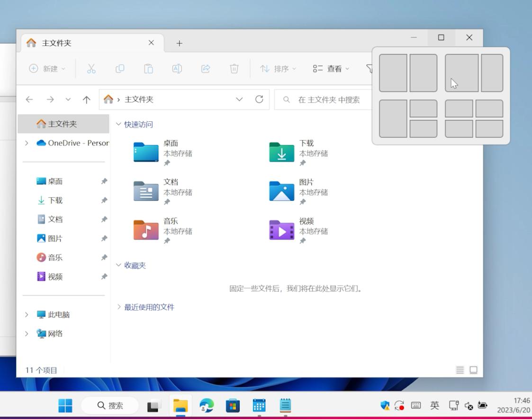The width and height of the screenshot is (532, 419).
Task: Click the Copy icon in the toolbar
Action: click(120, 68)
